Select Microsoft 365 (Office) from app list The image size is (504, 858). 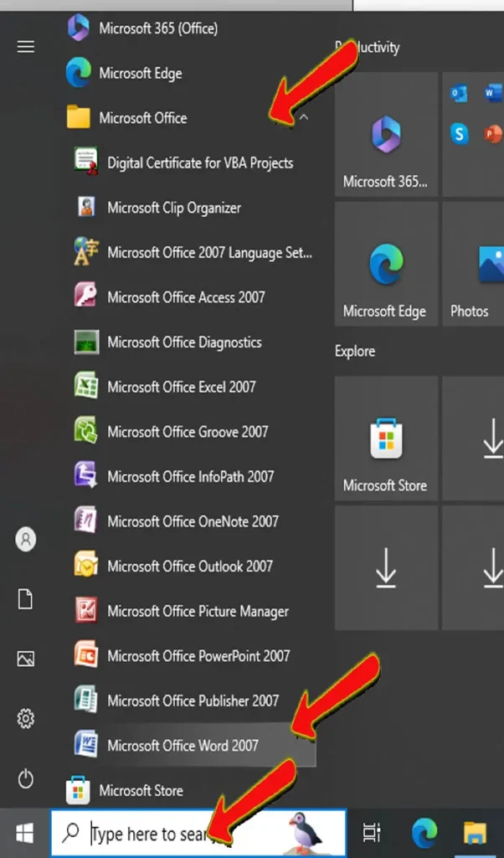coord(157,28)
